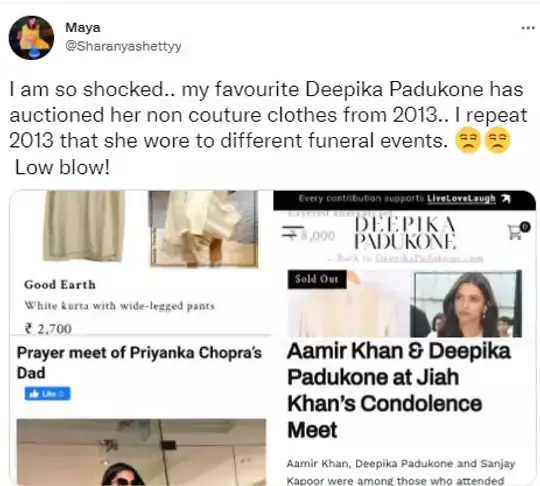
Task: Open the worn-outfit photo next to kurta
Action: tap(204, 229)
